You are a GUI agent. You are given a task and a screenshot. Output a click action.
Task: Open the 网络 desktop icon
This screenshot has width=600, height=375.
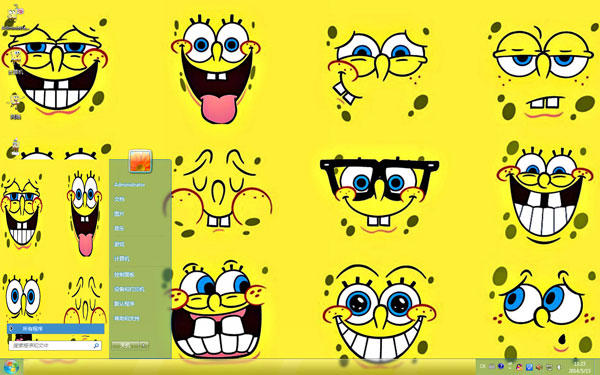[15, 106]
